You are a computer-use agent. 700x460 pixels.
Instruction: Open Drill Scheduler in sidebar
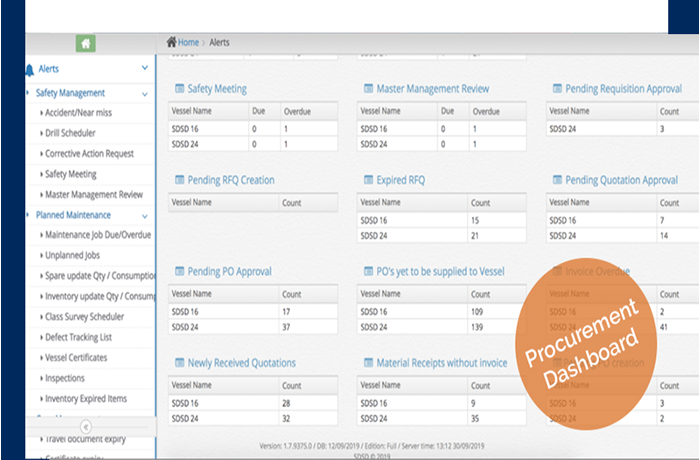(70, 133)
